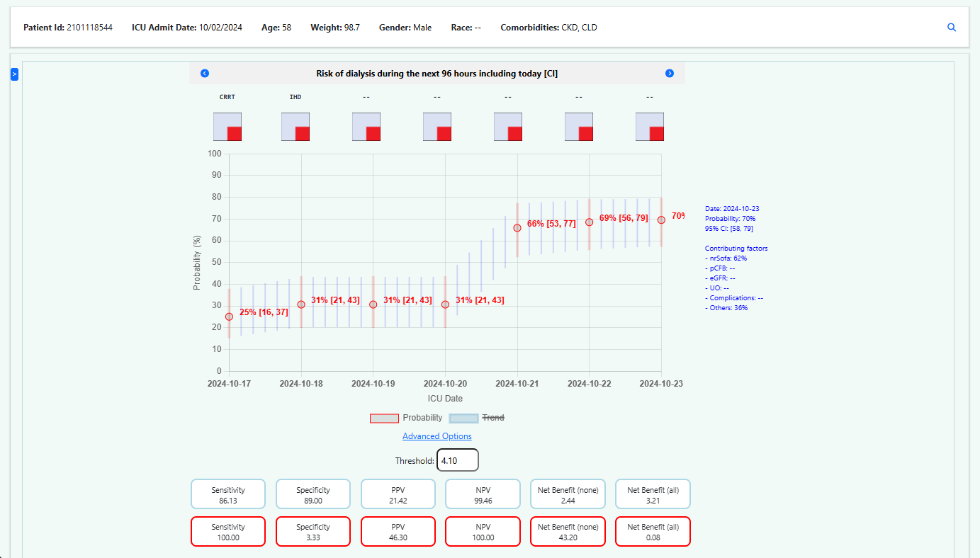Image resolution: width=980 pixels, height=558 pixels.
Task: Select the CRRT mini bar-chart icon
Action: tap(227, 126)
